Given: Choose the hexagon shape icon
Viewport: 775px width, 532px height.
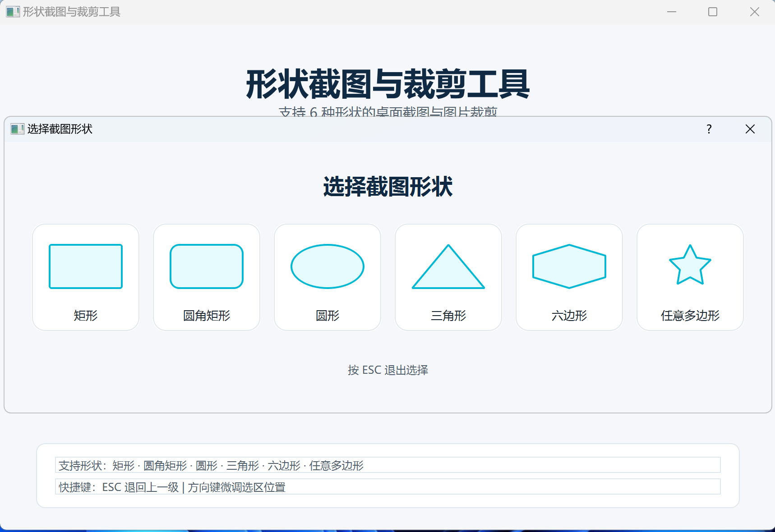Looking at the screenshot, I should [x=569, y=266].
